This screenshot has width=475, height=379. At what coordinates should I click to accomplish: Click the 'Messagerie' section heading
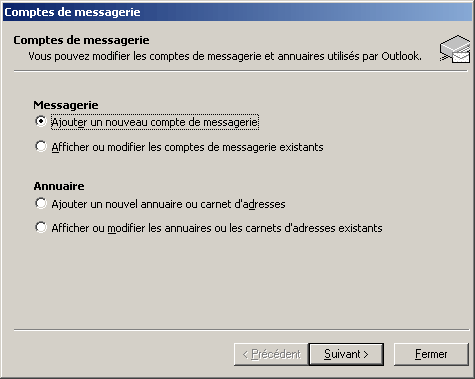coord(66,105)
